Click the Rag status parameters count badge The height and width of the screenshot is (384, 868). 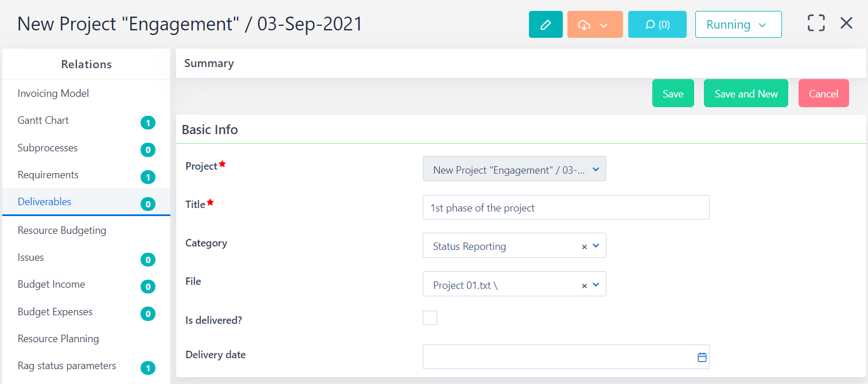tap(148, 368)
